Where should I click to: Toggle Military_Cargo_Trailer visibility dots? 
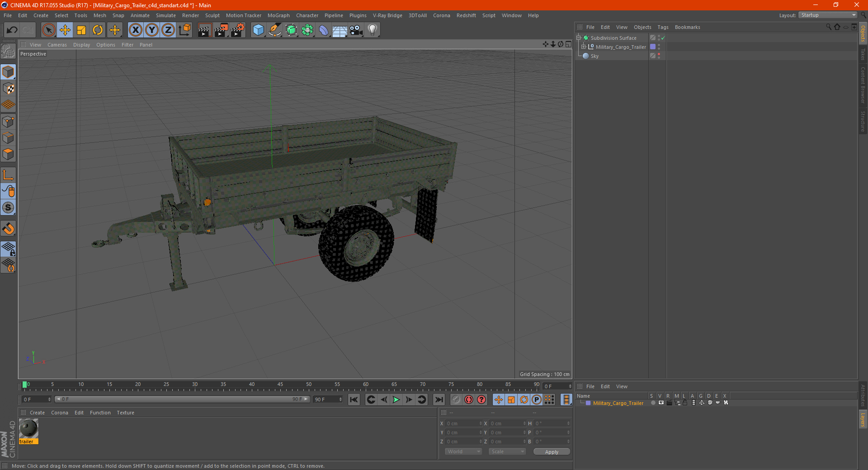tap(659, 47)
